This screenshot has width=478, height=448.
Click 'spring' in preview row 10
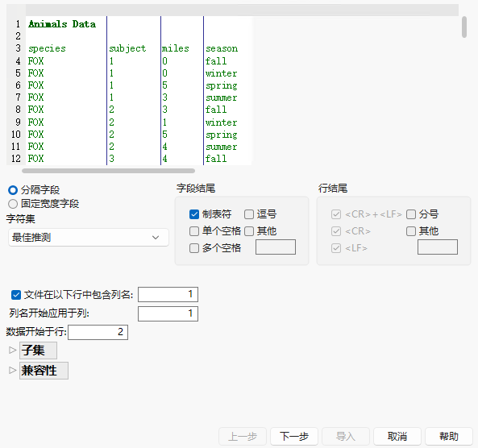click(222, 135)
